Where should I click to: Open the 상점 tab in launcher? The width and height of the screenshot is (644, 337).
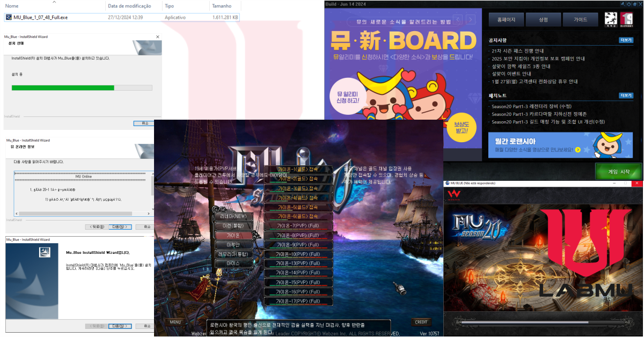click(543, 20)
